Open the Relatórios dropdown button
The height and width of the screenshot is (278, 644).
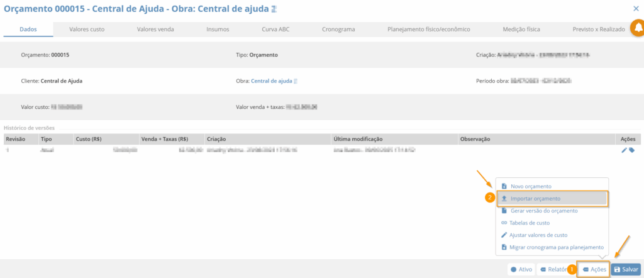click(553, 269)
